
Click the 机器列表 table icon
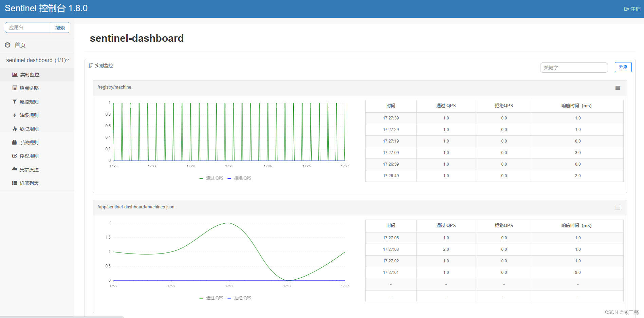[x=15, y=183]
